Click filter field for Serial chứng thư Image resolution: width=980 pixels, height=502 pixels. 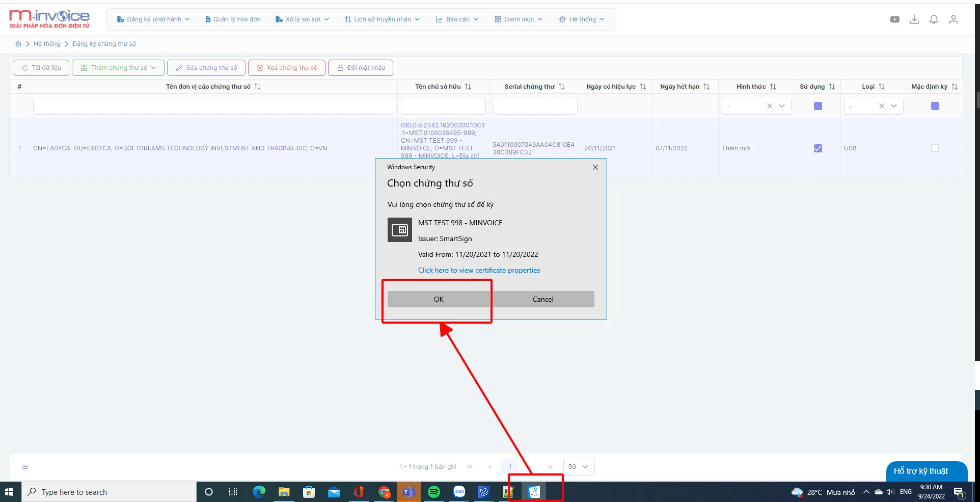pyautogui.click(x=535, y=106)
